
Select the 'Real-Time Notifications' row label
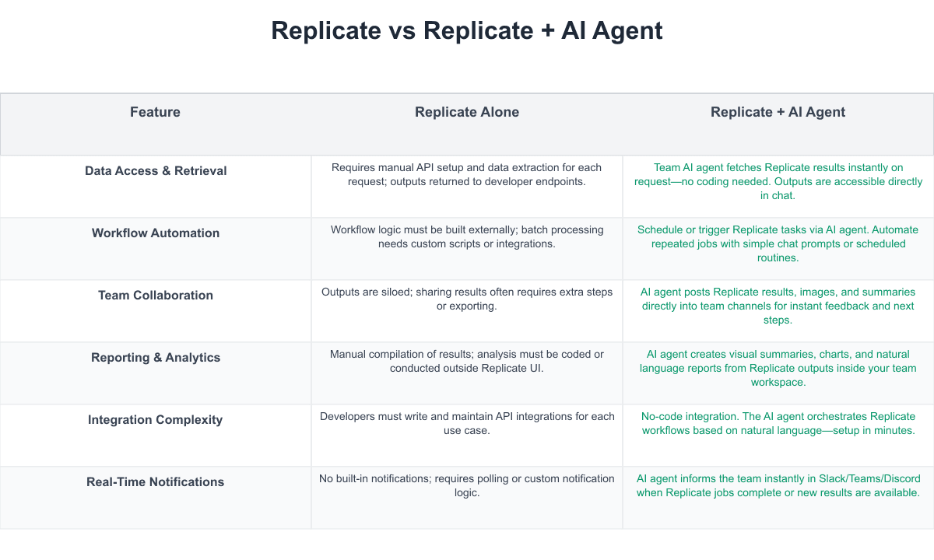click(x=156, y=482)
